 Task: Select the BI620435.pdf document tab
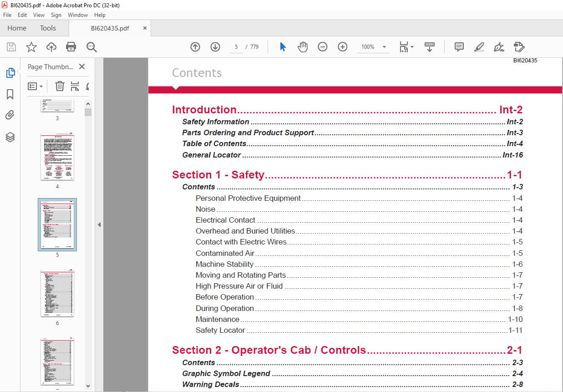point(110,28)
